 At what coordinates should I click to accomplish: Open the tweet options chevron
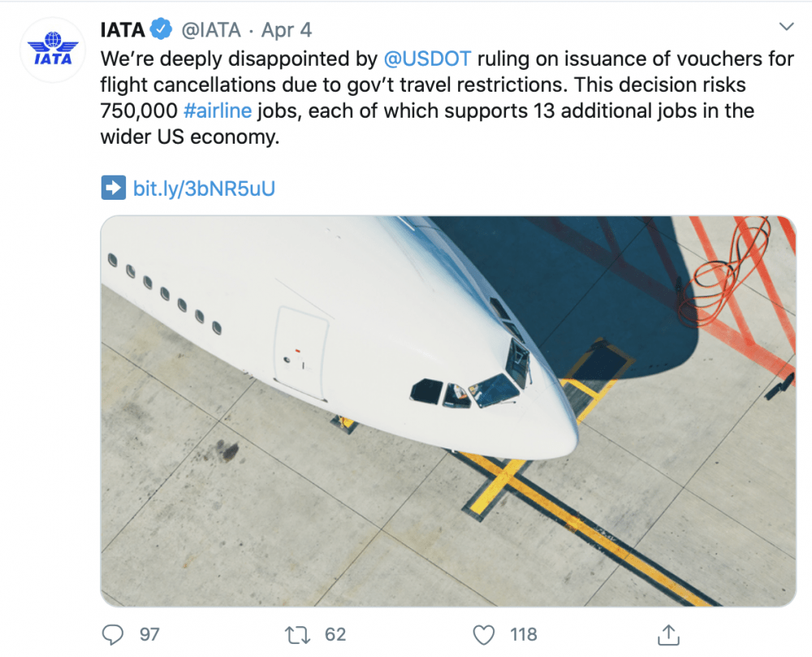pos(786,27)
